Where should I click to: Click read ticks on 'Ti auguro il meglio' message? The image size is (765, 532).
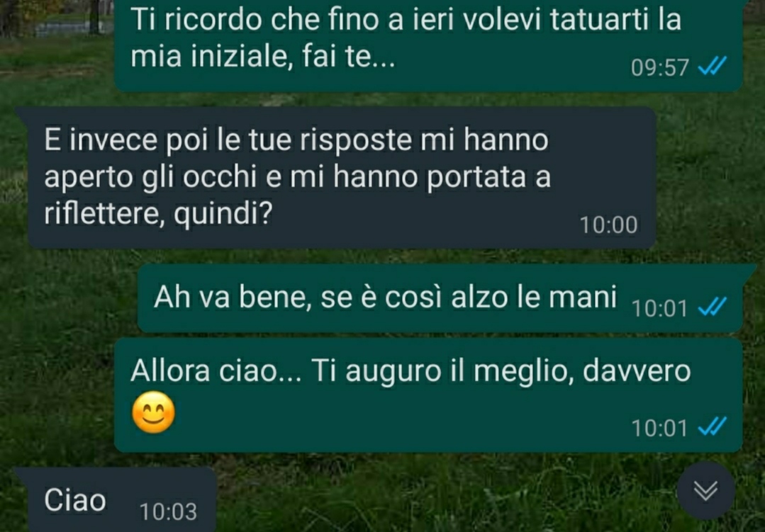[x=713, y=427]
